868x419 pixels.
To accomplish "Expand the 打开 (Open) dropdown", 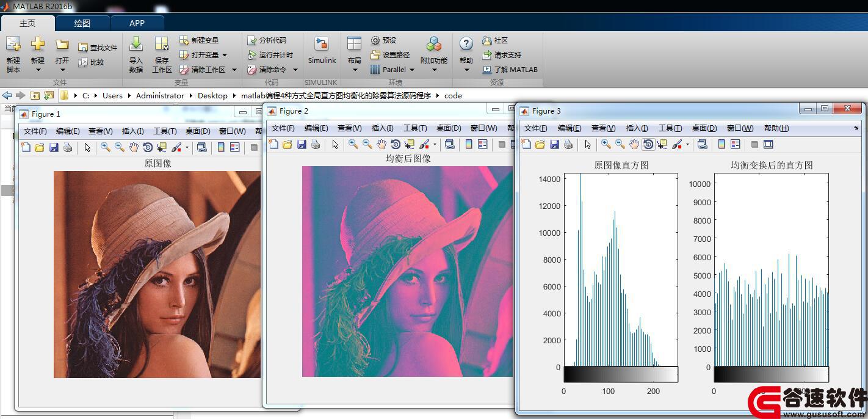I will pos(62,70).
